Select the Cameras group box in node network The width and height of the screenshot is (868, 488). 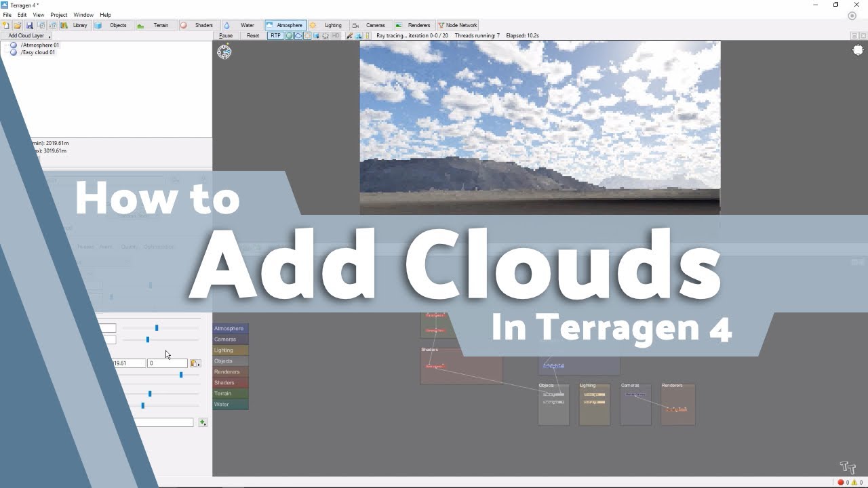tap(635, 404)
